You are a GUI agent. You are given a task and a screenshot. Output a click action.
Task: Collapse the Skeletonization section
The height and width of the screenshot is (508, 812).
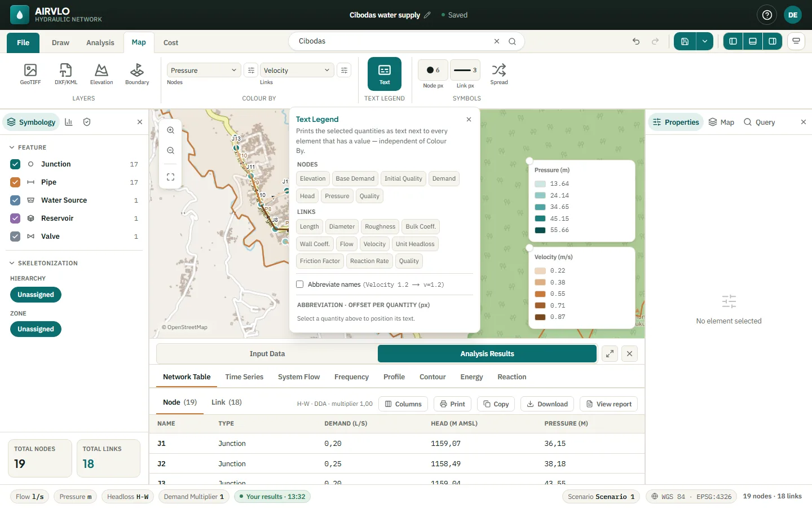pyautogui.click(x=12, y=263)
